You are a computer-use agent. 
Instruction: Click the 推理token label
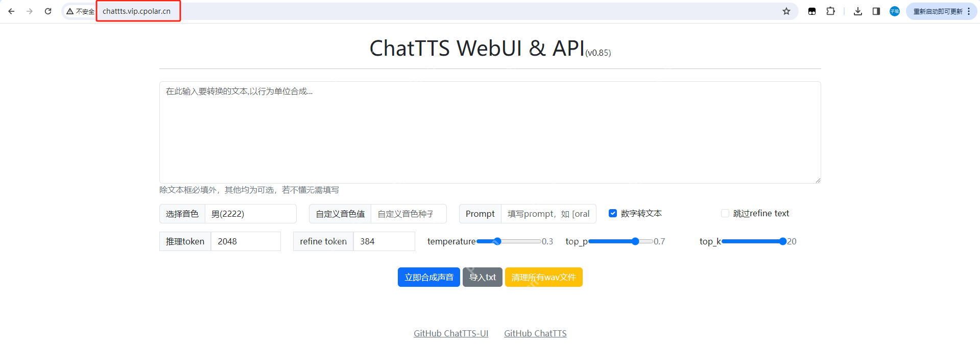185,241
